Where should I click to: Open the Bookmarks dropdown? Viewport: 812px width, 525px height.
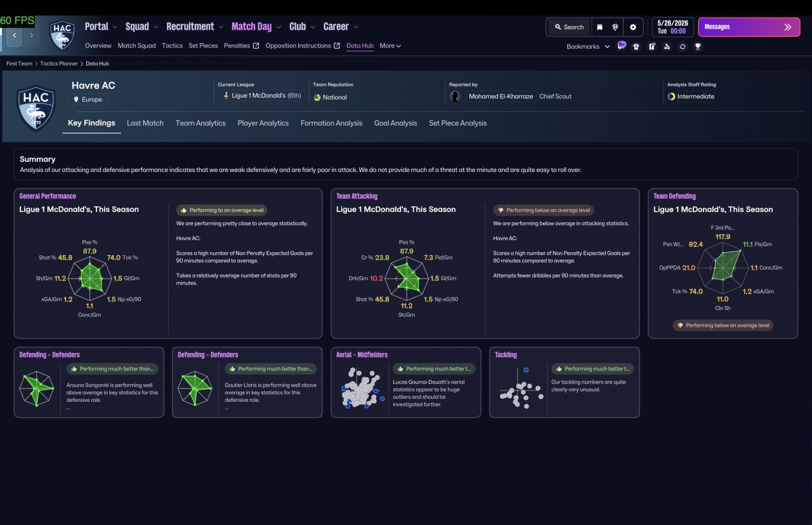(588, 46)
